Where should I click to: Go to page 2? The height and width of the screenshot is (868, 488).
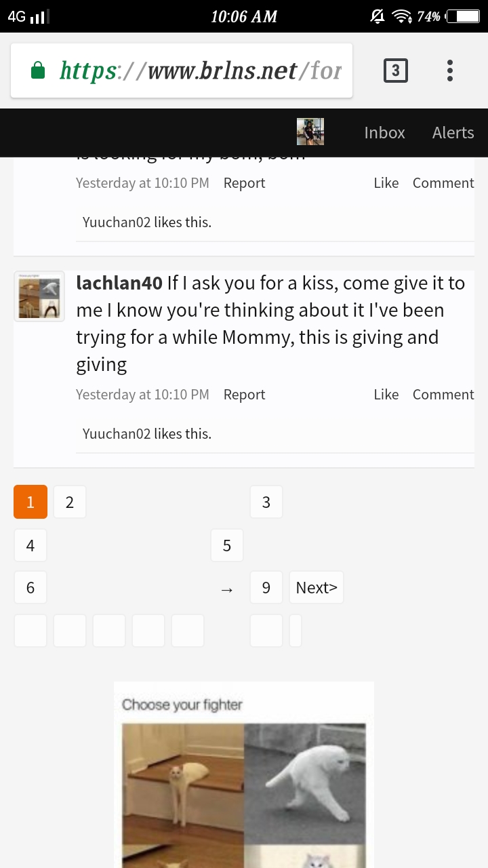pyautogui.click(x=70, y=502)
